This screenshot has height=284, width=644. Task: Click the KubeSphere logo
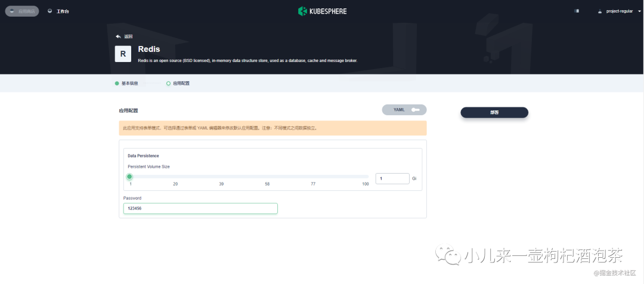pos(322,11)
